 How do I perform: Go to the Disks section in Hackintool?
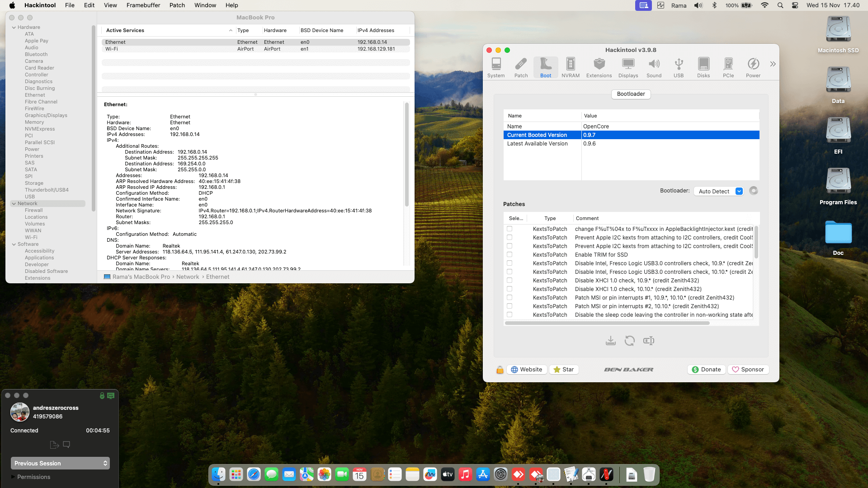[x=703, y=68]
